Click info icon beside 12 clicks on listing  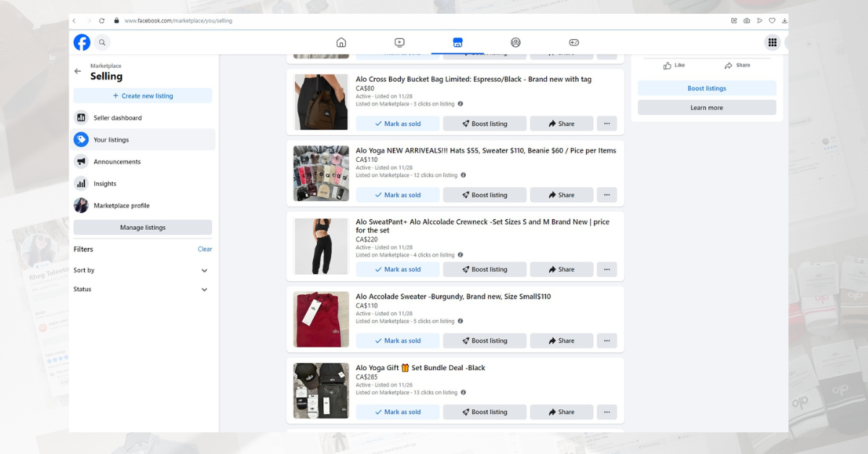[x=464, y=175]
